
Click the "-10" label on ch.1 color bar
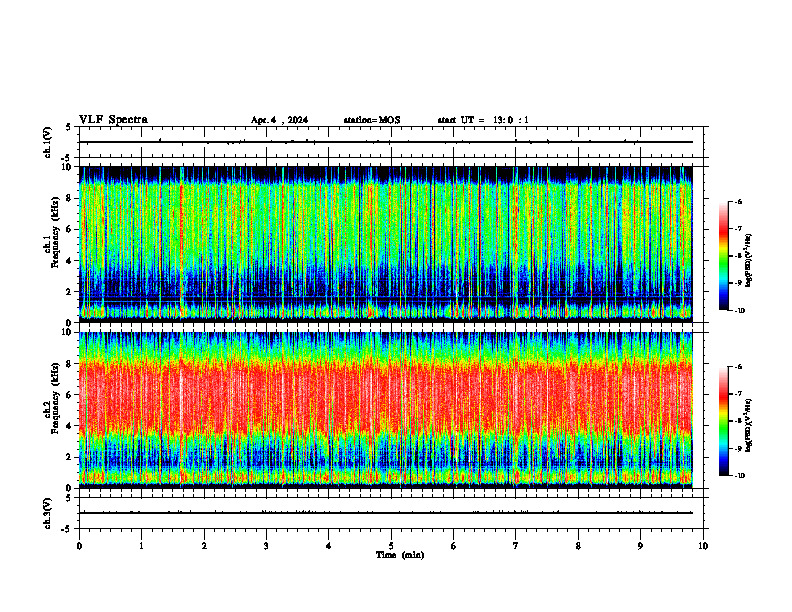739,311
